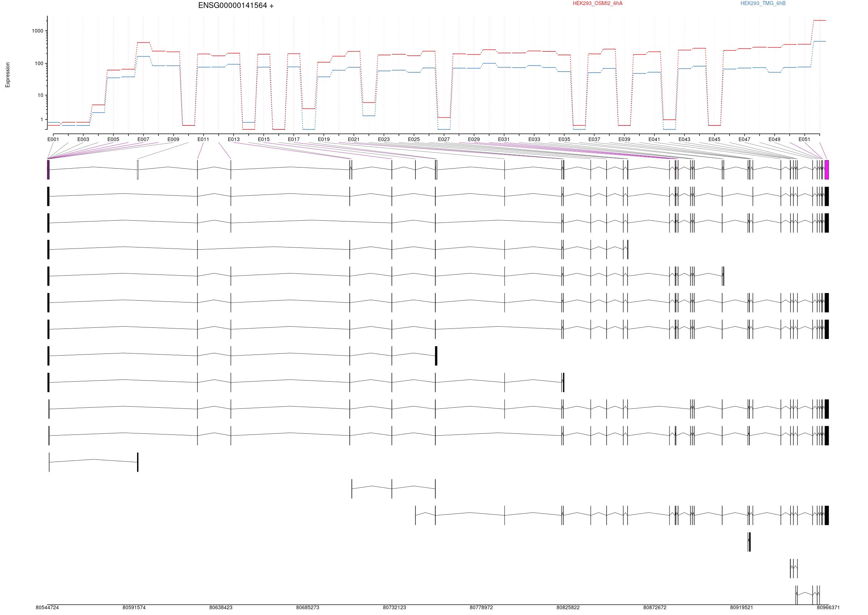Click exon bin label E027

click(444, 139)
